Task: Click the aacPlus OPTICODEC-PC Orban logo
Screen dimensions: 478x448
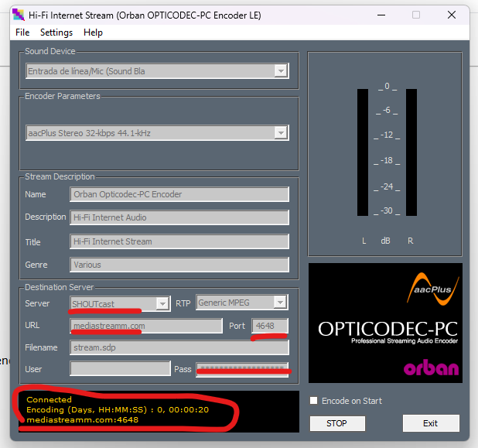Action: [x=385, y=323]
